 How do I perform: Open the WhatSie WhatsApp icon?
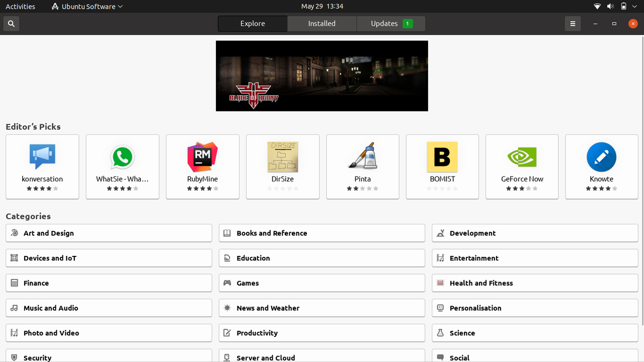(122, 157)
